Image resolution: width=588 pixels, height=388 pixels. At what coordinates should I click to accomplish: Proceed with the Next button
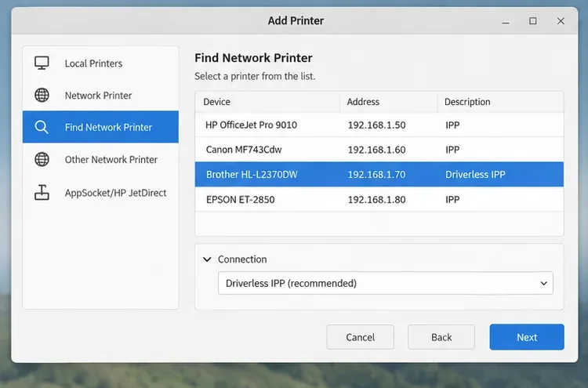coord(527,337)
